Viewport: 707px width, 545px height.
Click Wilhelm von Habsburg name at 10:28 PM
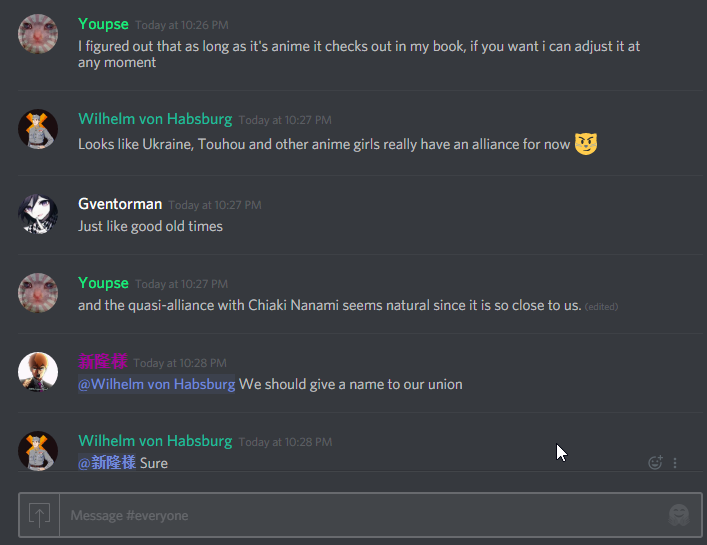pos(155,441)
